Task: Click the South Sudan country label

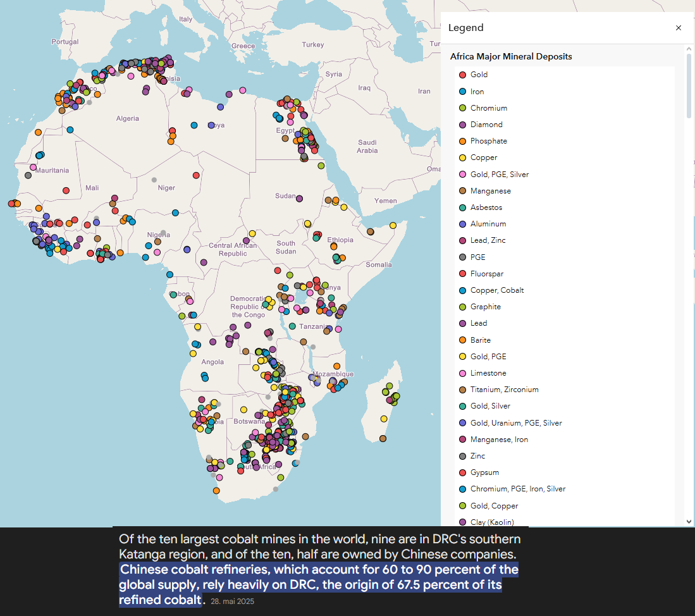Action: tap(286, 247)
